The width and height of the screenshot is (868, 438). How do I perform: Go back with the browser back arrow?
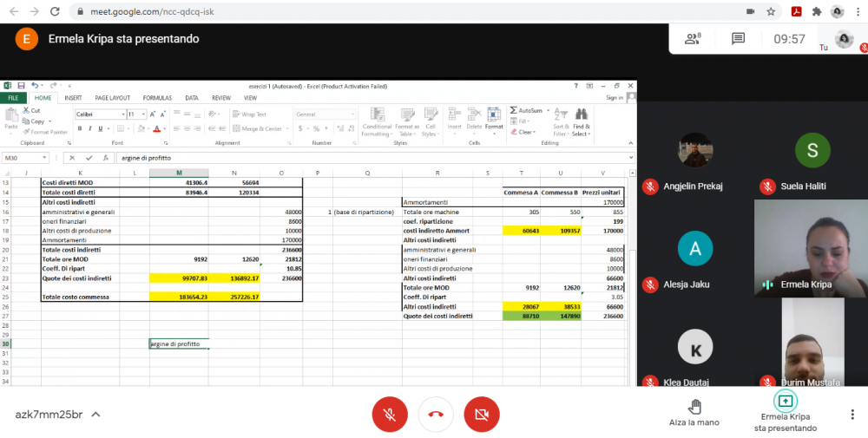point(14,11)
